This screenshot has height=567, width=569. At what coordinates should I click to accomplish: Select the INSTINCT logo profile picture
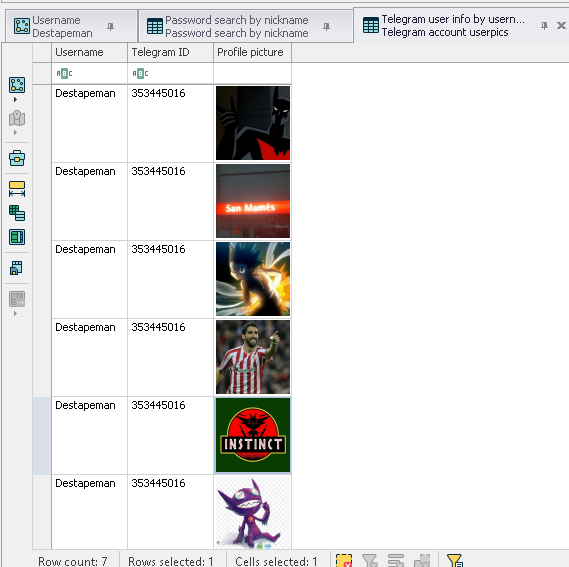coord(253,435)
